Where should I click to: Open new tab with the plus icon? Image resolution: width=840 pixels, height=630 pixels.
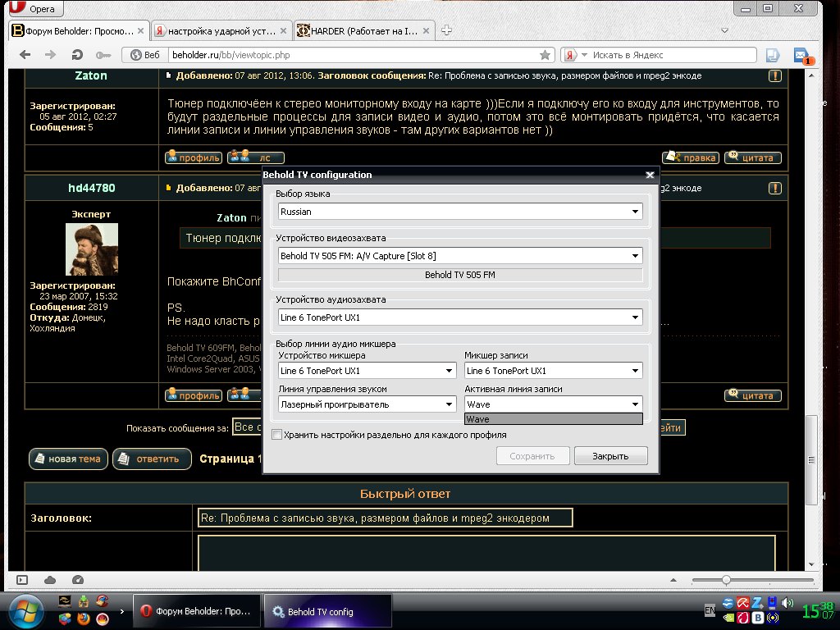pos(447,30)
